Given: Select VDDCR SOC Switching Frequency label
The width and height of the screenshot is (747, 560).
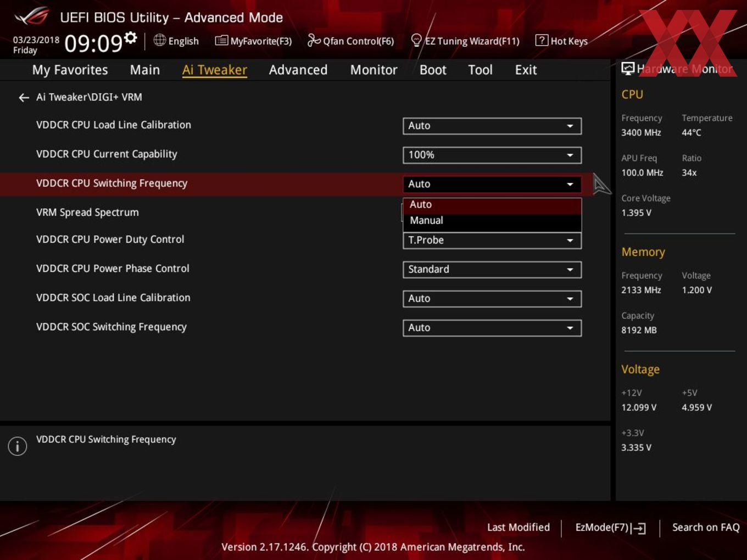Looking at the screenshot, I should point(112,327).
